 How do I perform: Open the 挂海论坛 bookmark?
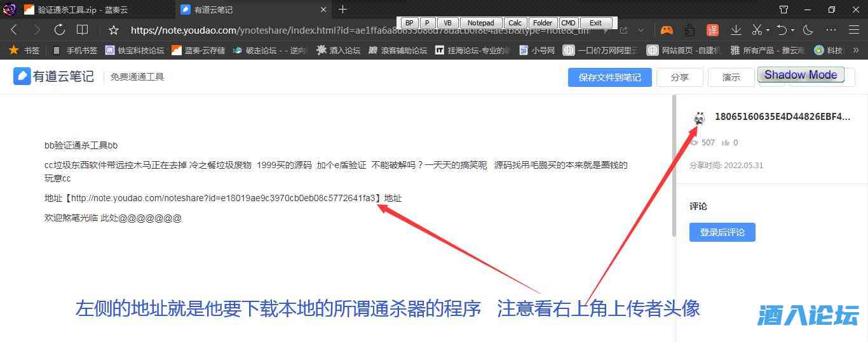[x=472, y=50]
